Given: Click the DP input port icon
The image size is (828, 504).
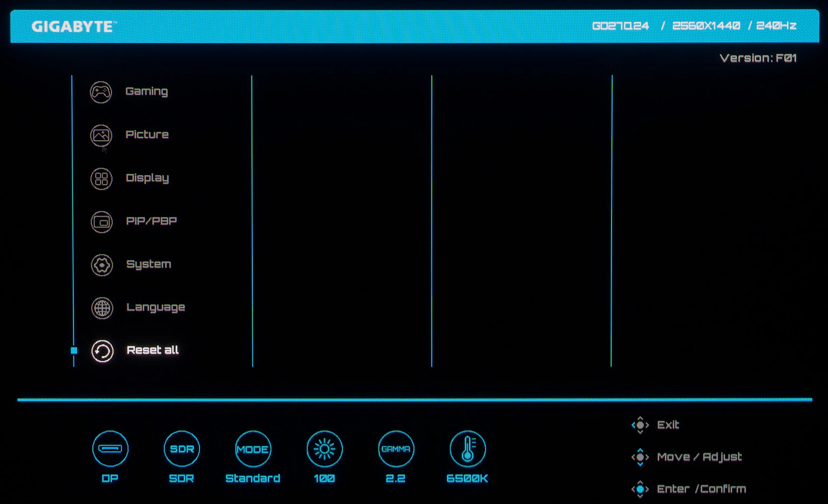Looking at the screenshot, I should click(110, 449).
